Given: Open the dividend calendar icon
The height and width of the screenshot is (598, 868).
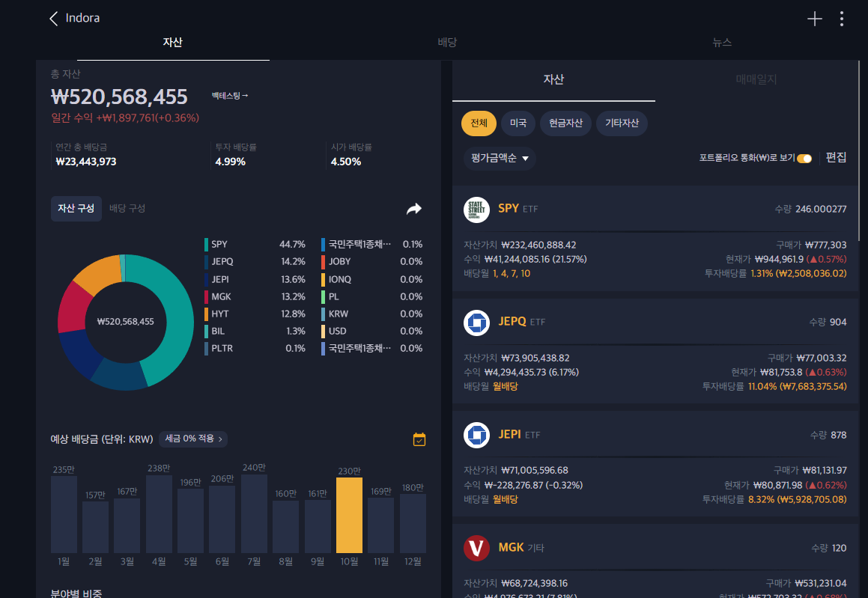Looking at the screenshot, I should [419, 439].
